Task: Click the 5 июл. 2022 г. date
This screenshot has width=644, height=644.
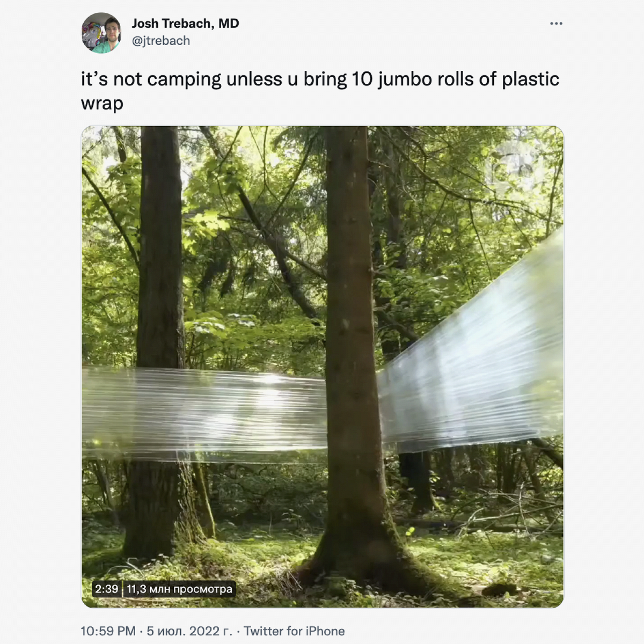Action: point(189,631)
